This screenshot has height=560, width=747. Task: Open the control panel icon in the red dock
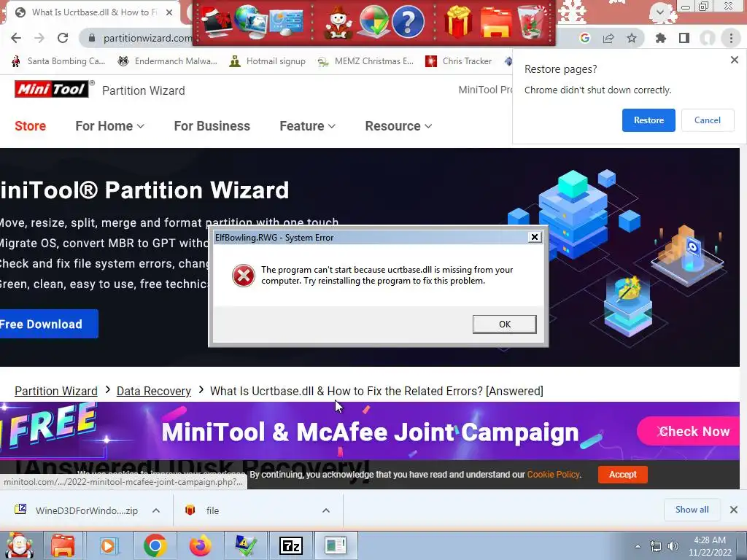[x=286, y=21]
